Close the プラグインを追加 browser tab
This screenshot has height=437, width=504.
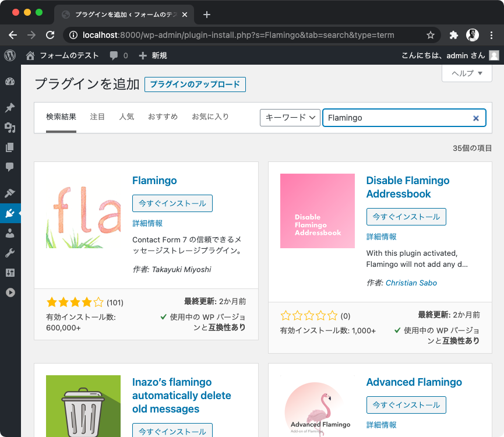pos(185,15)
